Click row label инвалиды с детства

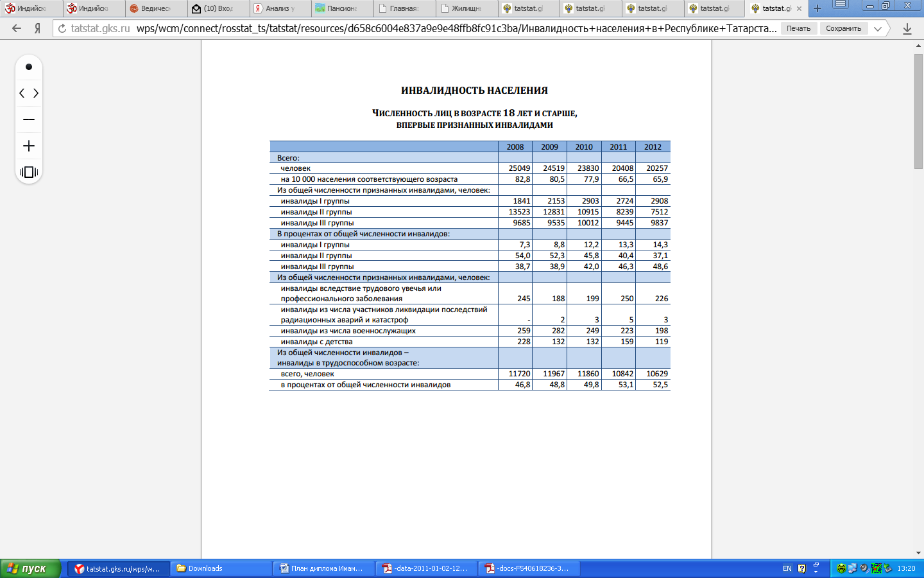[316, 342]
